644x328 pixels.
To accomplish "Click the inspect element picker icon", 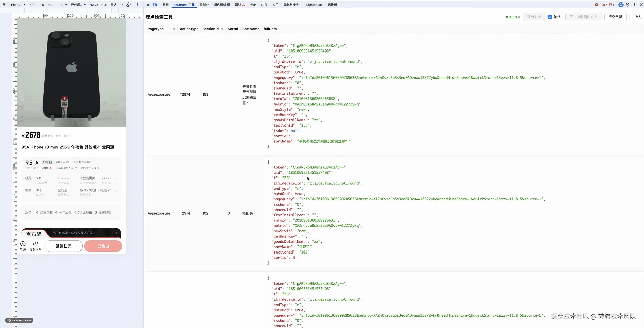I will [148, 5].
